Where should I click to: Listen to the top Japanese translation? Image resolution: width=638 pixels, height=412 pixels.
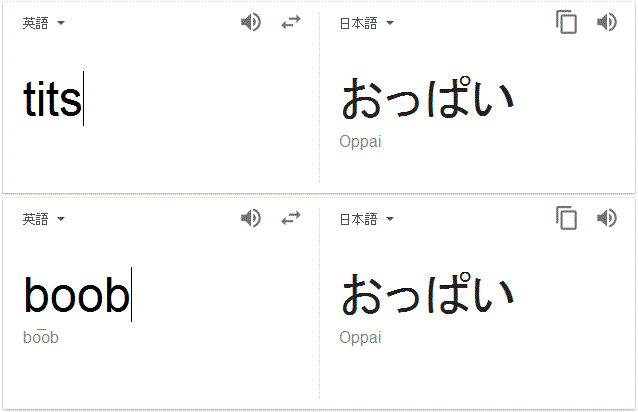607,22
